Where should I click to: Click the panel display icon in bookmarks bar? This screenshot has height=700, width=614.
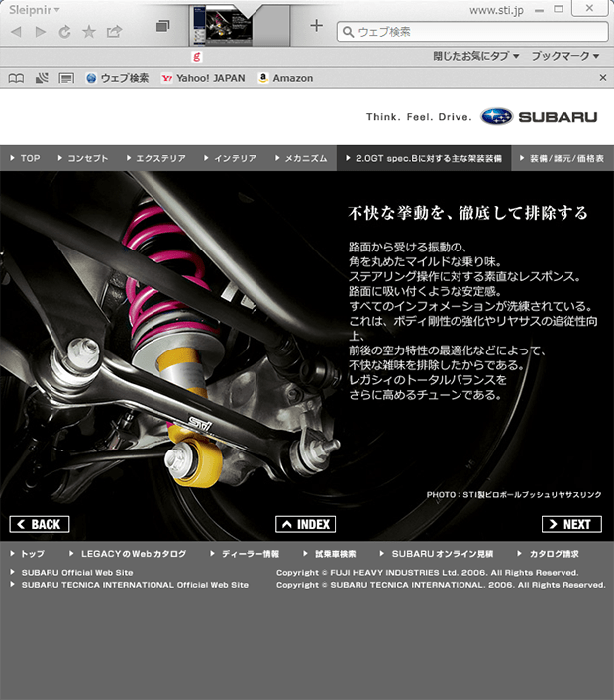click(x=66, y=79)
